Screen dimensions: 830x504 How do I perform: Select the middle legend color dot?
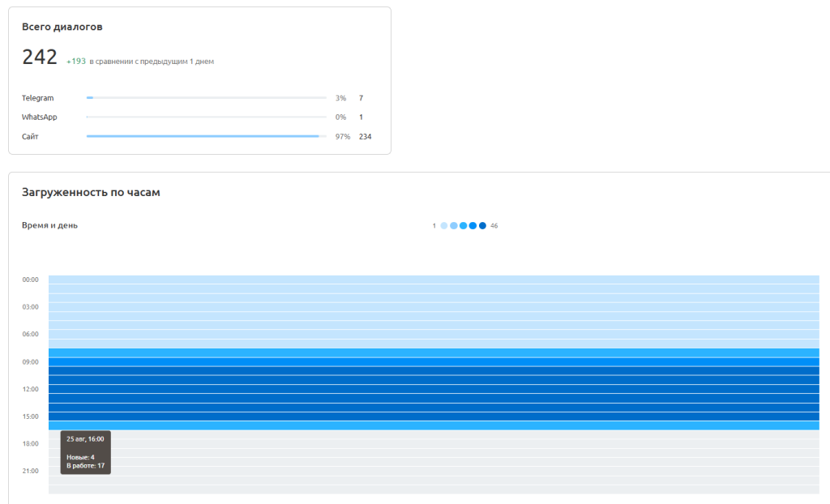[x=464, y=226]
